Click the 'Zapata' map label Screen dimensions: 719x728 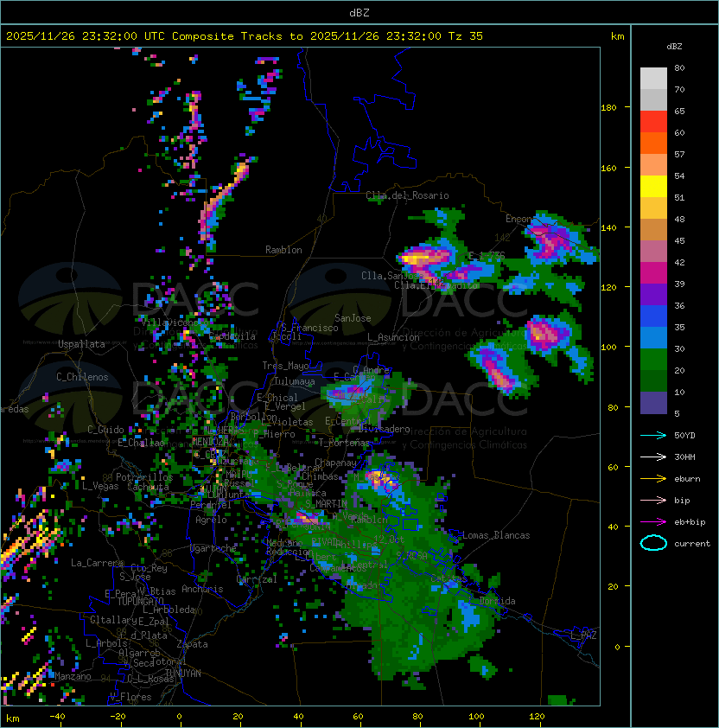pyautogui.click(x=192, y=644)
